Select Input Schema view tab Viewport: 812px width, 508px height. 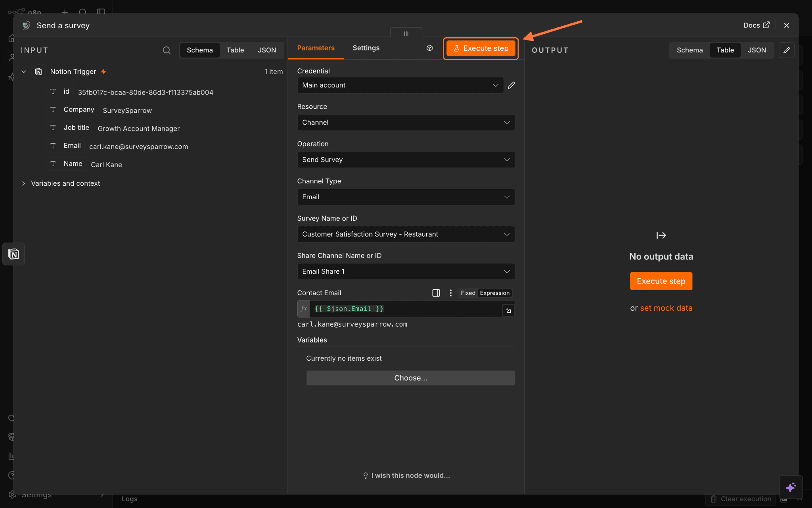pyautogui.click(x=200, y=50)
